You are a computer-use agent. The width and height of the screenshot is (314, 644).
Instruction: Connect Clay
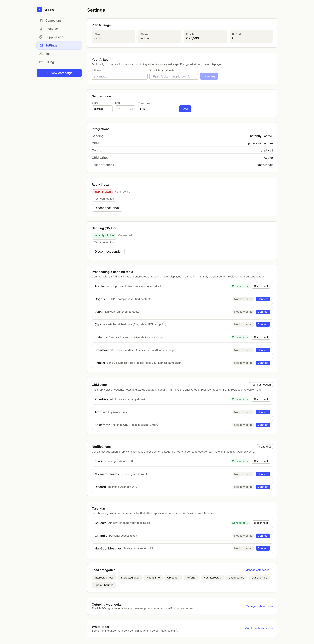point(263,325)
